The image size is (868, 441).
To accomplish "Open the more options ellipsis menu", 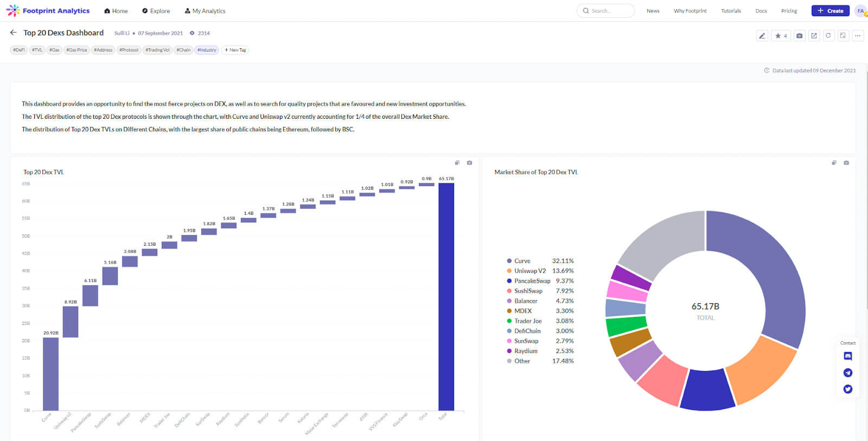I will click(857, 36).
